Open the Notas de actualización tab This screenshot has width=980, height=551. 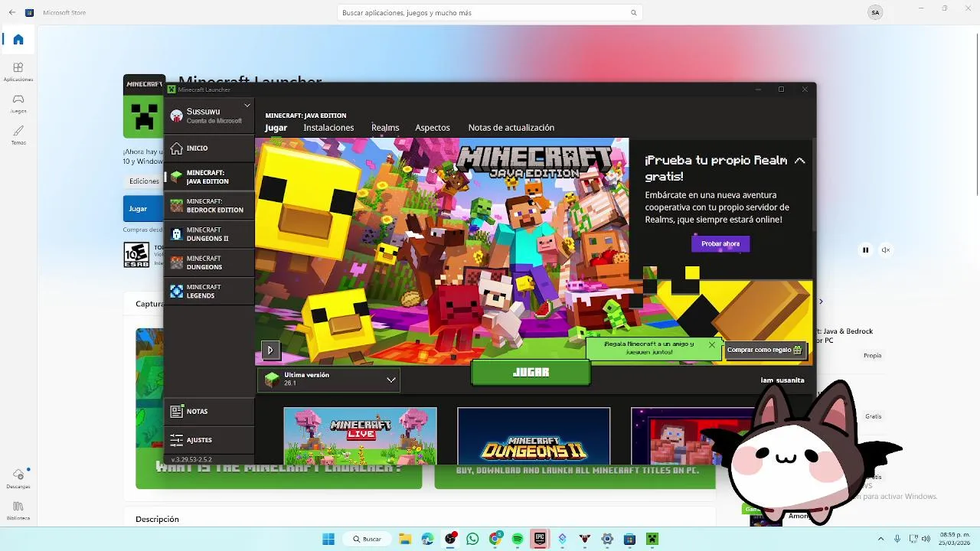pyautogui.click(x=511, y=128)
